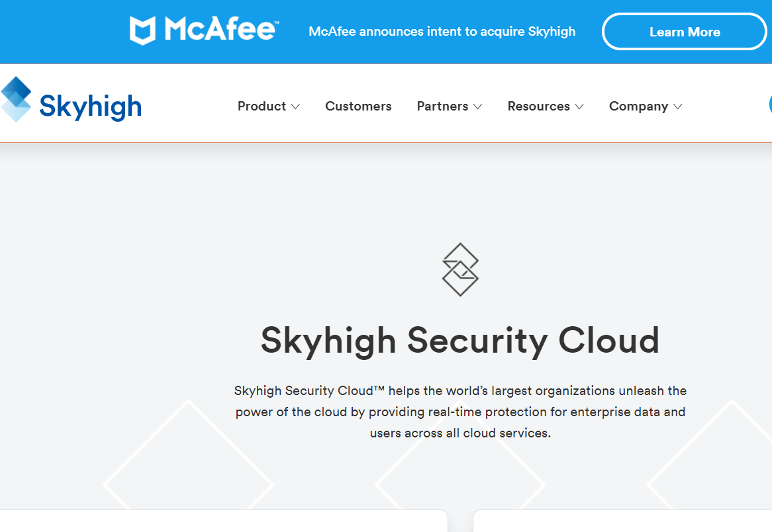
Task: Click the Skyhigh wordmark to return home
Action: pos(91,106)
